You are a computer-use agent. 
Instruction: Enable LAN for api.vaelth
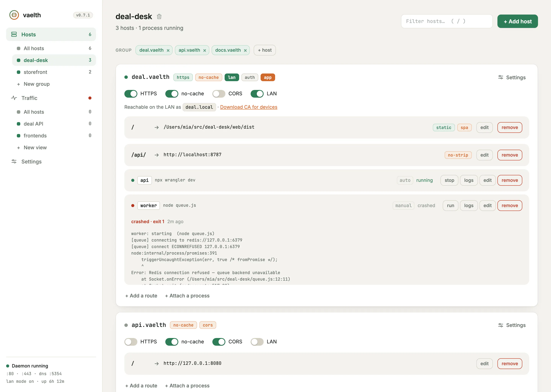coord(257,342)
